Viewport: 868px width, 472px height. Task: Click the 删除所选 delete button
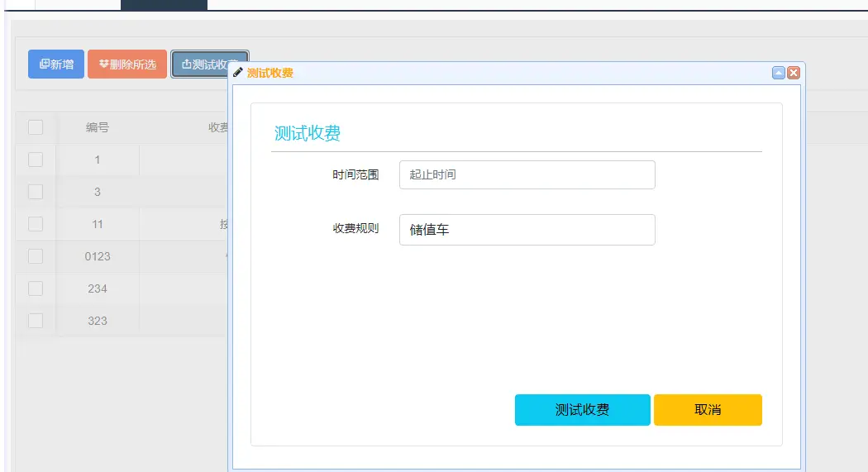(127, 64)
